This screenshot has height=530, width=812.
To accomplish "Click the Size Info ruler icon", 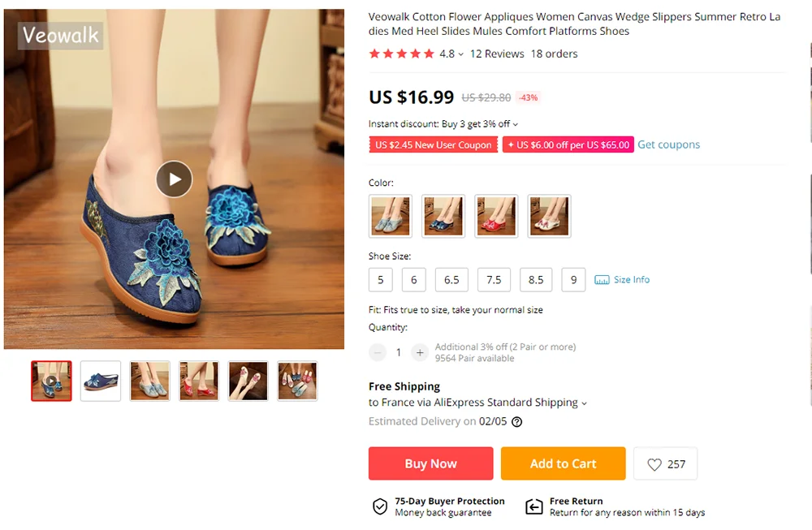I will tap(602, 280).
